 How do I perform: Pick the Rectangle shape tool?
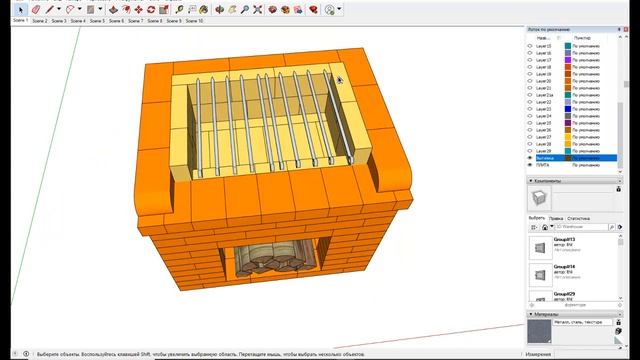pos(91,9)
